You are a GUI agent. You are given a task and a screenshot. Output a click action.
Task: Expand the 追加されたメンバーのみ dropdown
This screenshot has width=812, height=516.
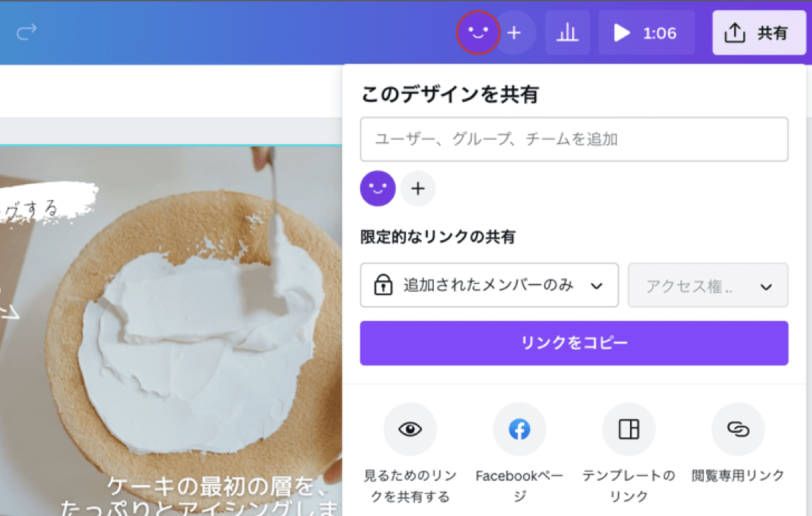[x=489, y=285]
